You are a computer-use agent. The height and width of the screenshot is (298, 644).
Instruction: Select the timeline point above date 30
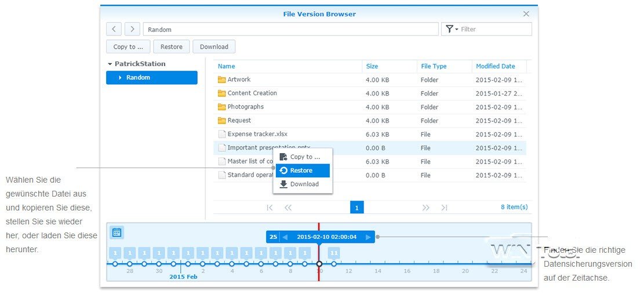point(159,264)
